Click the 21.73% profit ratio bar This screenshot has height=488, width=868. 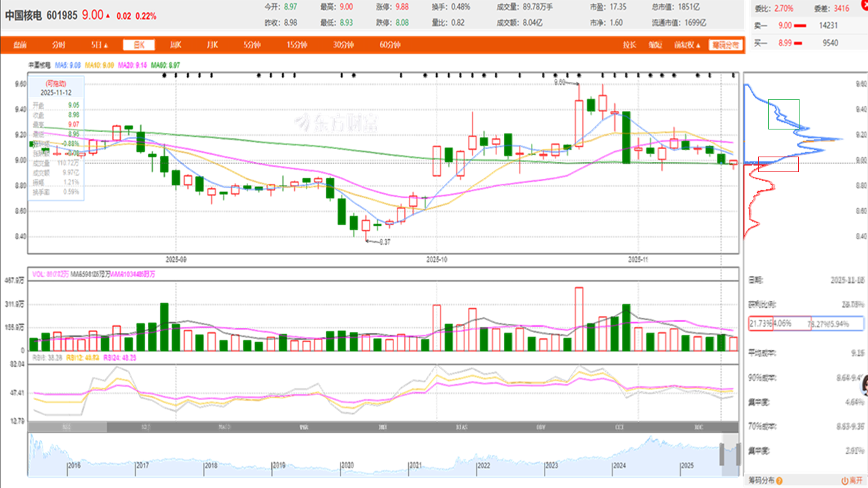tap(760, 324)
